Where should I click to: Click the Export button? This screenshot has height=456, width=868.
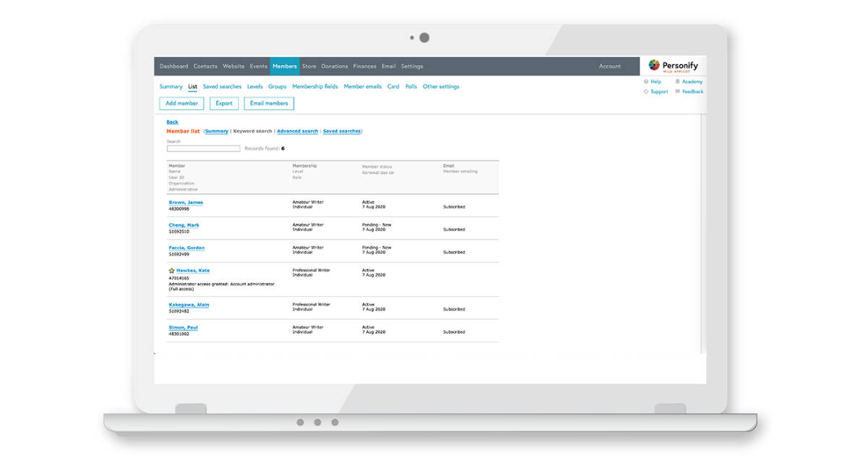[224, 103]
